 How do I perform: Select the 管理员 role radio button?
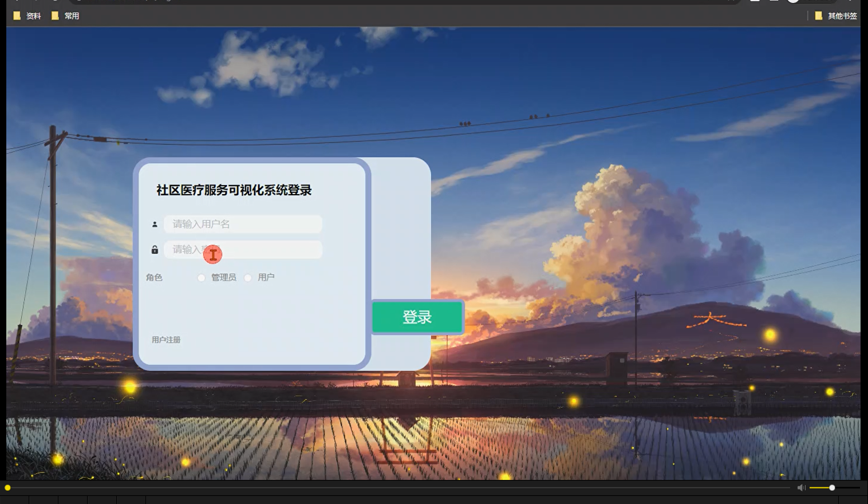(x=201, y=277)
